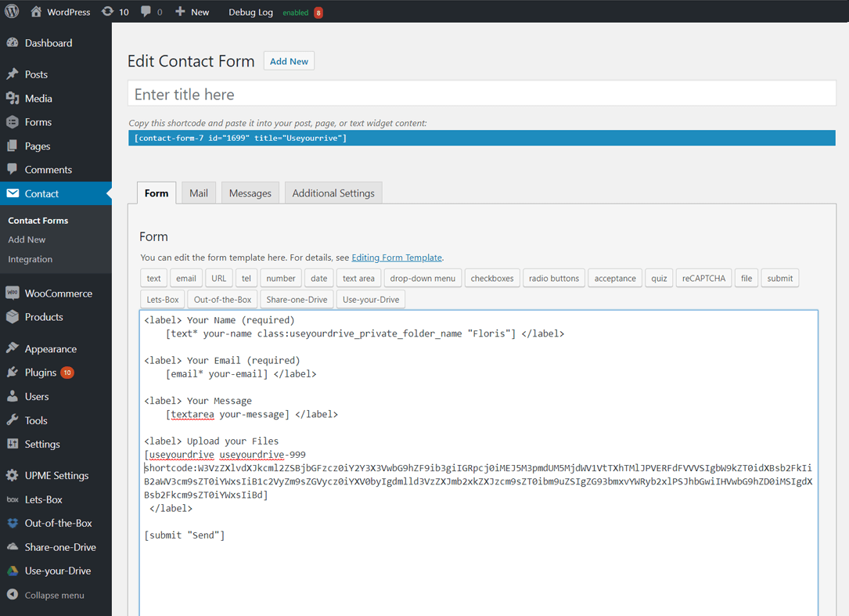The image size is (849, 616).
Task: Click the Out-of-the-Box Dropbox icon
Action: coord(13,523)
